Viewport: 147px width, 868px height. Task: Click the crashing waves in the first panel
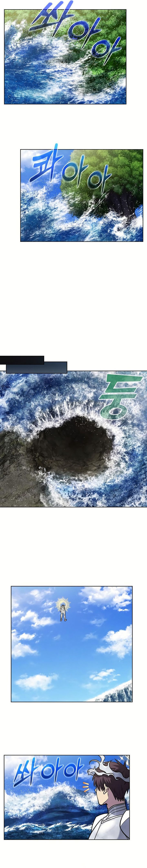click(x=37, y=74)
